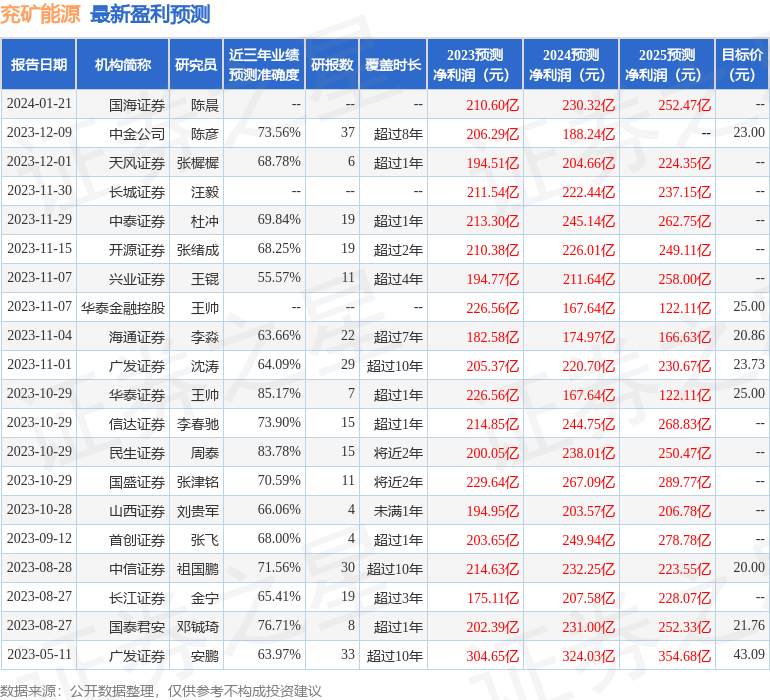Viewport: 770px width, 700px height.
Task: Open the 中金公司 institution entry
Action: [x=137, y=133]
